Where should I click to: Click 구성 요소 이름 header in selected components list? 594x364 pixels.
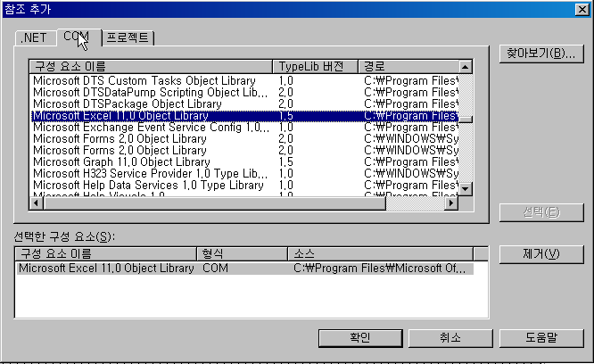click(x=106, y=253)
